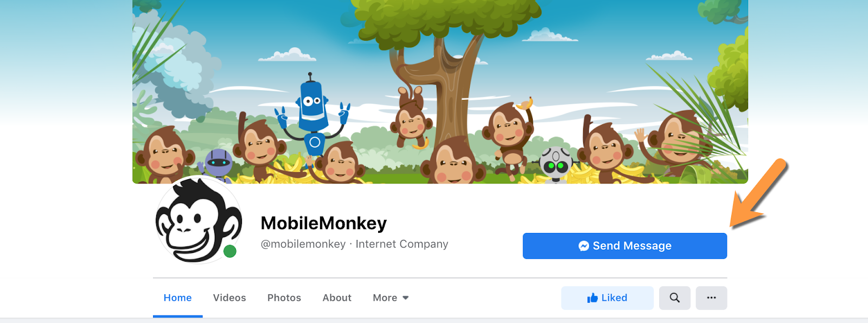Click the gray robot with green eyes
Image resolution: width=868 pixels, height=323 pixels.
(x=556, y=164)
